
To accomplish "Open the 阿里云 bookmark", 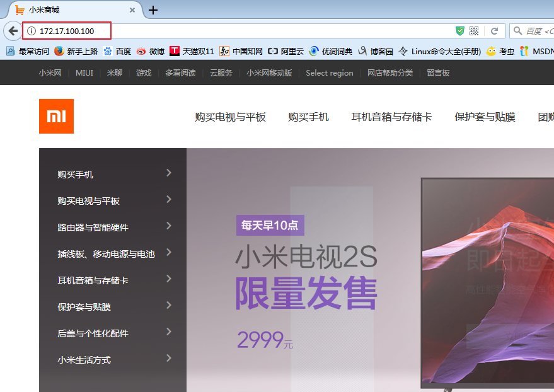I will coord(286,51).
